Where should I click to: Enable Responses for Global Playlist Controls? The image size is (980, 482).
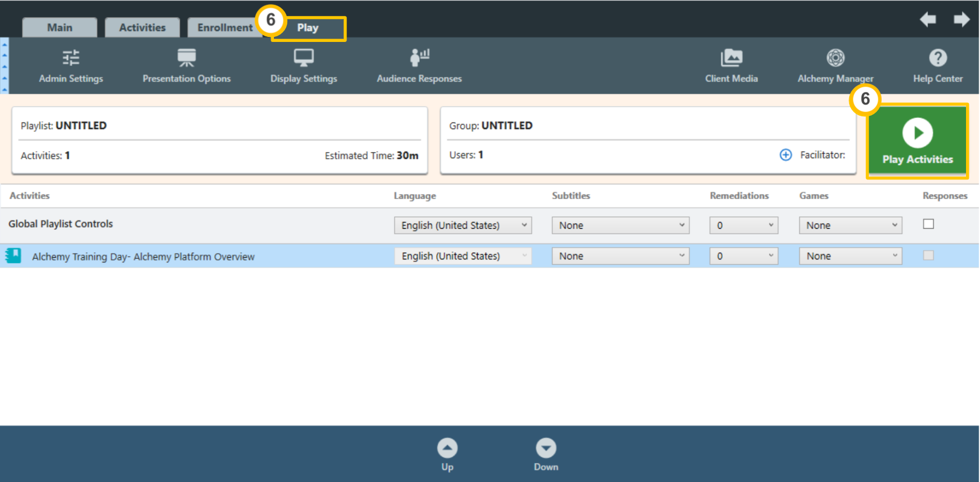click(929, 224)
